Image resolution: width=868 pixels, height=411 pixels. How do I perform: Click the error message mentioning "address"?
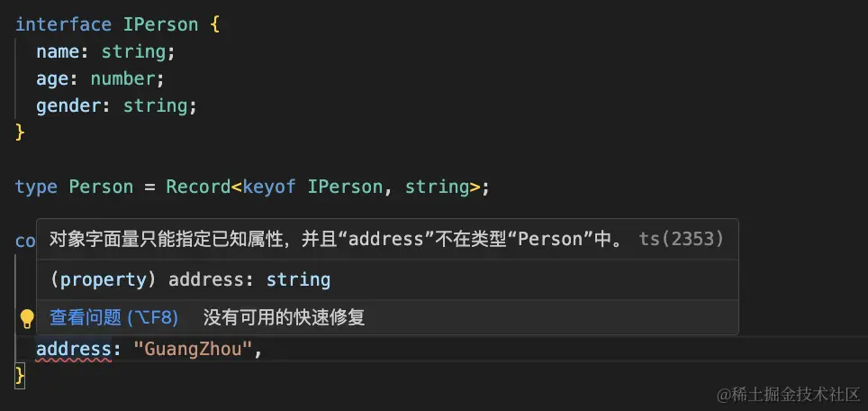(x=337, y=239)
